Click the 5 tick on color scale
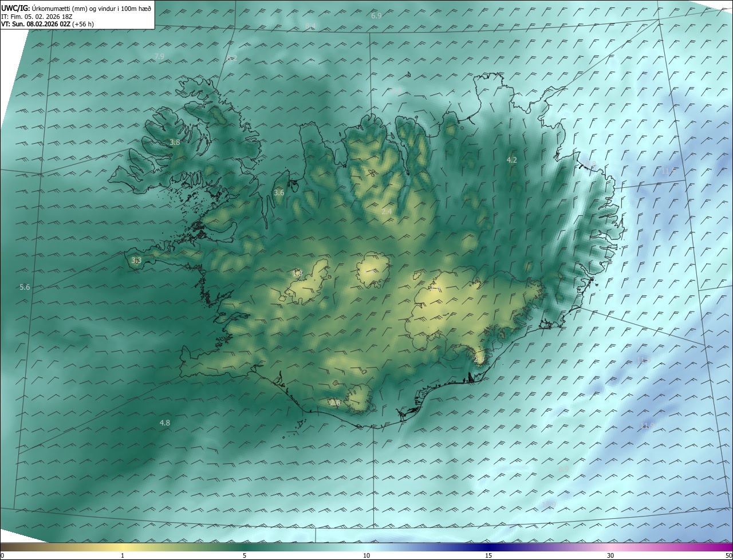 click(245, 556)
